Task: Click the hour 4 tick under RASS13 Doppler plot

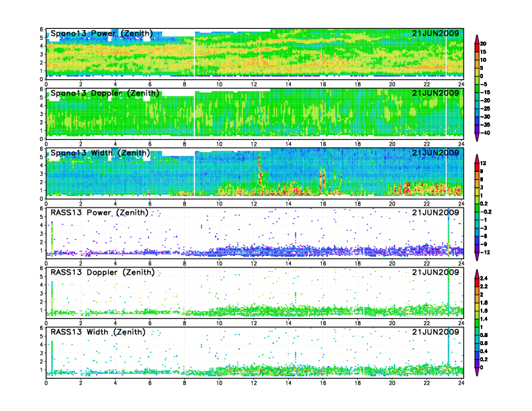Action: pyautogui.click(x=116, y=324)
